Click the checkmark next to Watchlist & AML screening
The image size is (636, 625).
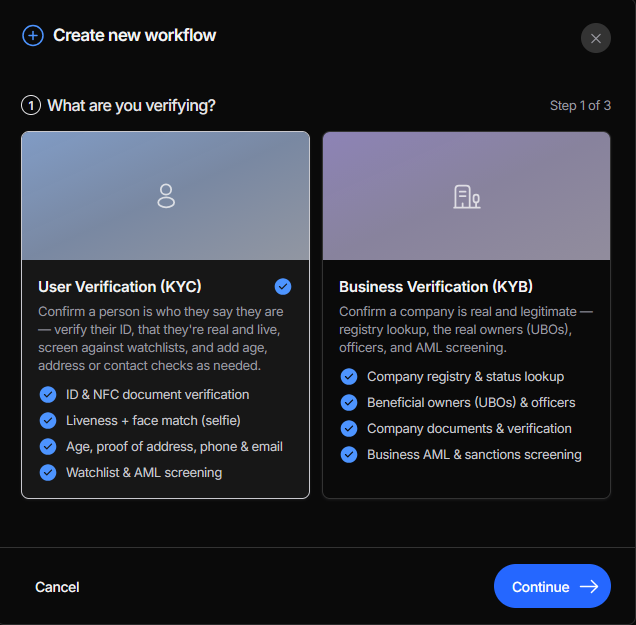tap(48, 473)
